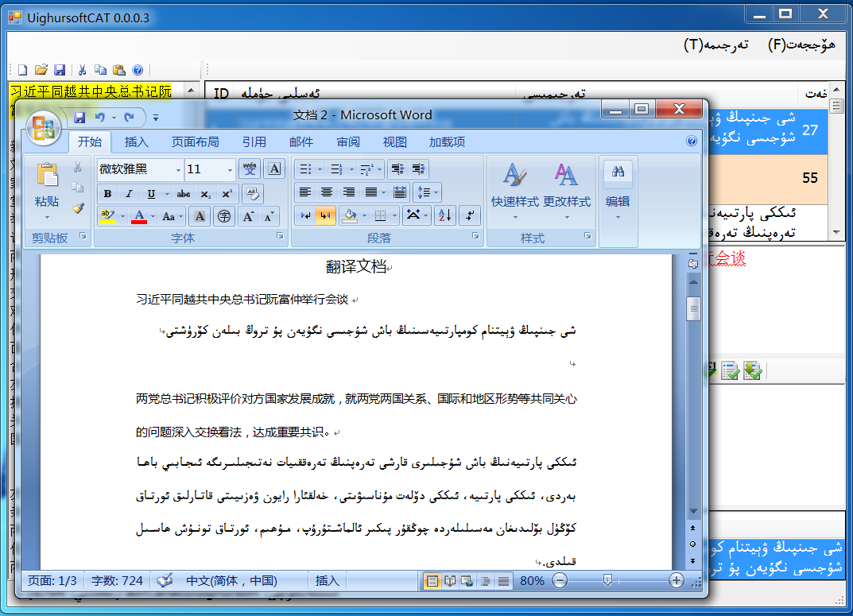Open the font size 11 dropdown
The height and width of the screenshot is (616, 853).
[230, 170]
